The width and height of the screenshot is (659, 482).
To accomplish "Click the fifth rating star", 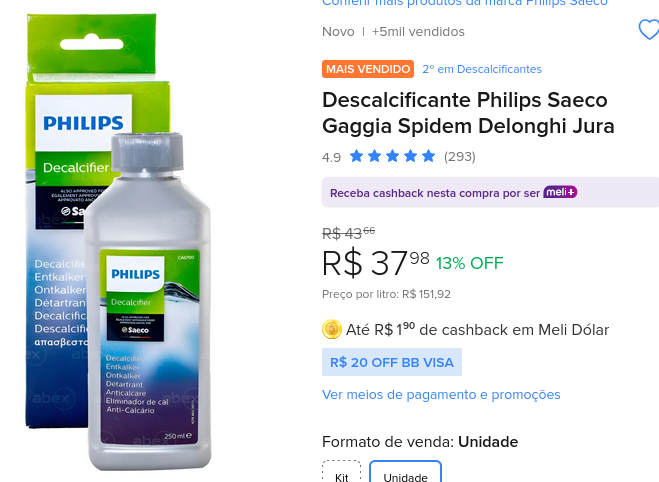I will pos(429,156).
